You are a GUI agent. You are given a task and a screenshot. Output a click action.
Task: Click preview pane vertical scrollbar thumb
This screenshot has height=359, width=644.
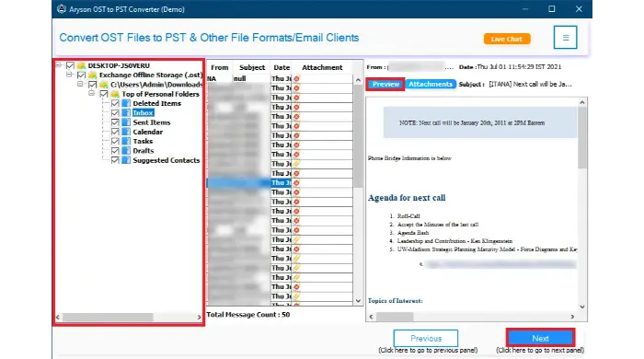tap(582, 137)
